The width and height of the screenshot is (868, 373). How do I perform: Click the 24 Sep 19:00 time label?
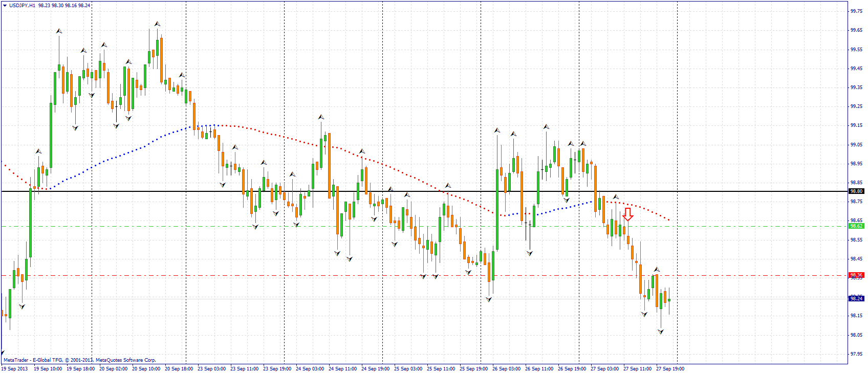[x=376, y=369]
